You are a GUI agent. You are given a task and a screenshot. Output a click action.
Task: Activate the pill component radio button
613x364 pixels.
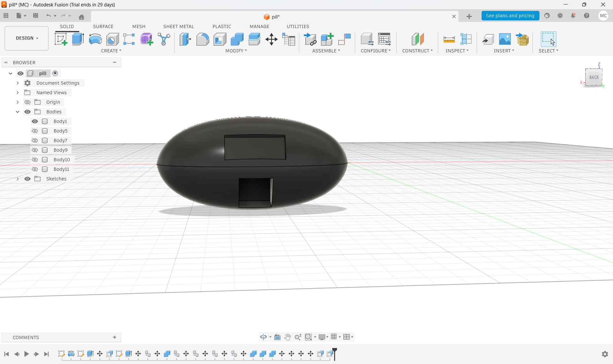tap(55, 73)
